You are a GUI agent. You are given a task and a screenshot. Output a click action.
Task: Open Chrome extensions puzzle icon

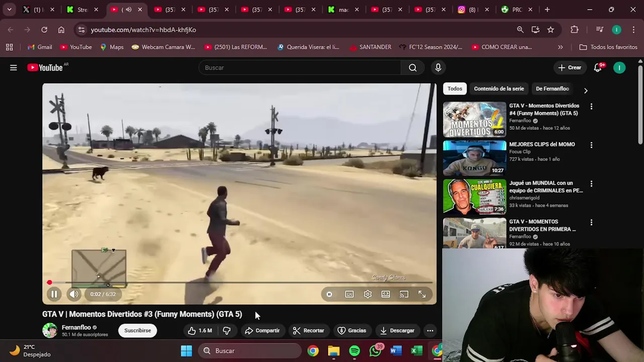click(x=575, y=30)
